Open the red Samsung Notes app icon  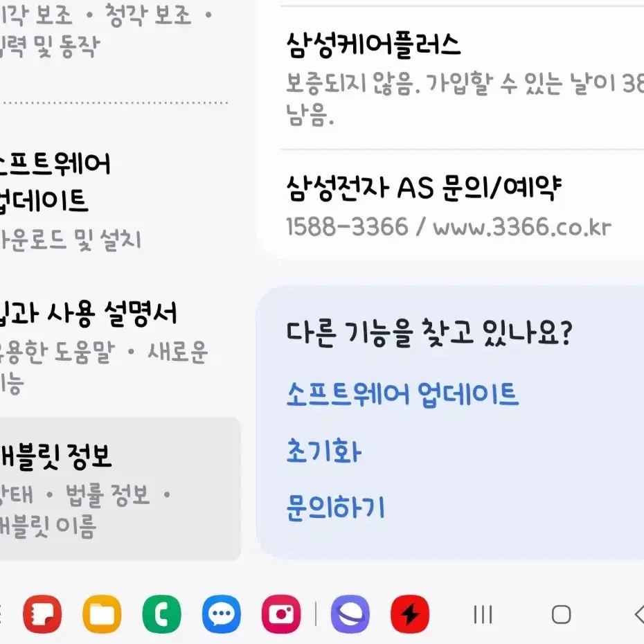click(42, 614)
